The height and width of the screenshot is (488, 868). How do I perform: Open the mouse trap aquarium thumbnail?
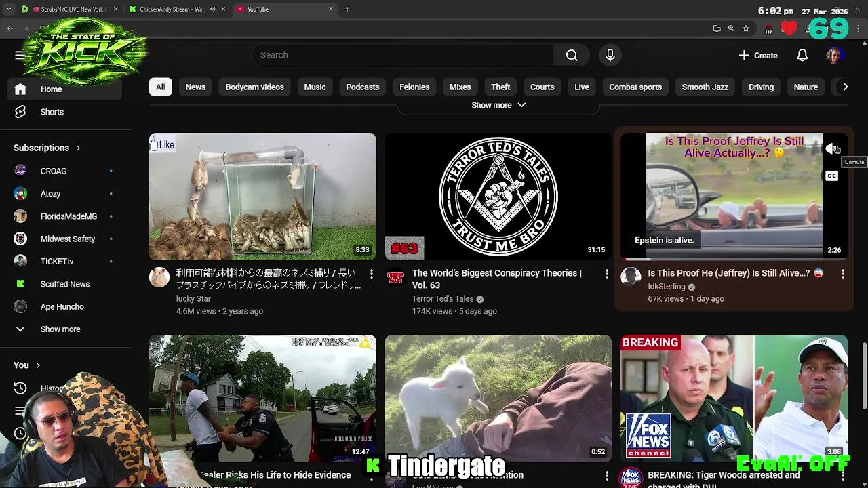pyautogui.click(x=262, y=197)
